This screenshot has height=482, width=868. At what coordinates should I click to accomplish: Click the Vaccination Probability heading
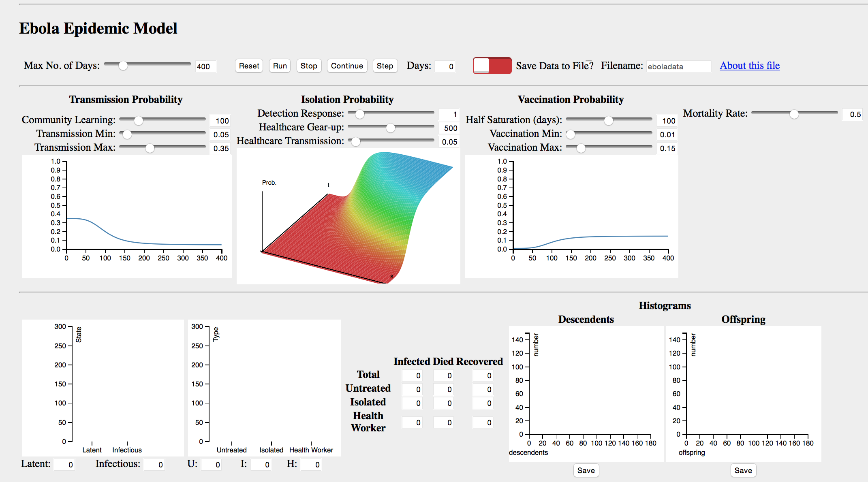tap(571, 99)
